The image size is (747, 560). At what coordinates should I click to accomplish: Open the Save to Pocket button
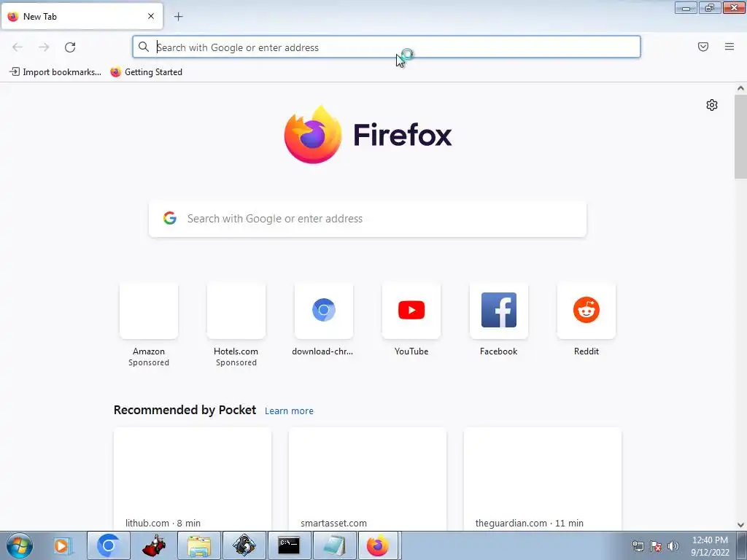pos(703,47)
